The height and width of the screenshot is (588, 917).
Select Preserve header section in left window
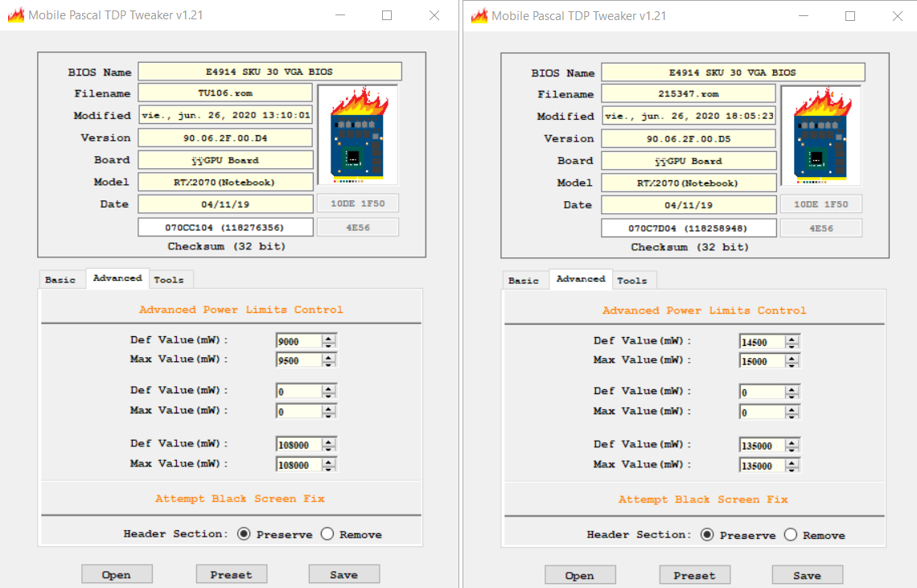(244, 534)
